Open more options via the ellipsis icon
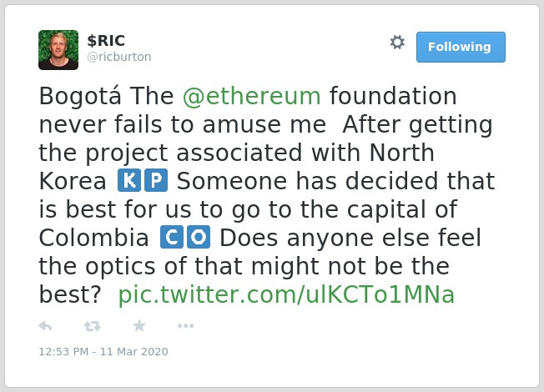 185,326
